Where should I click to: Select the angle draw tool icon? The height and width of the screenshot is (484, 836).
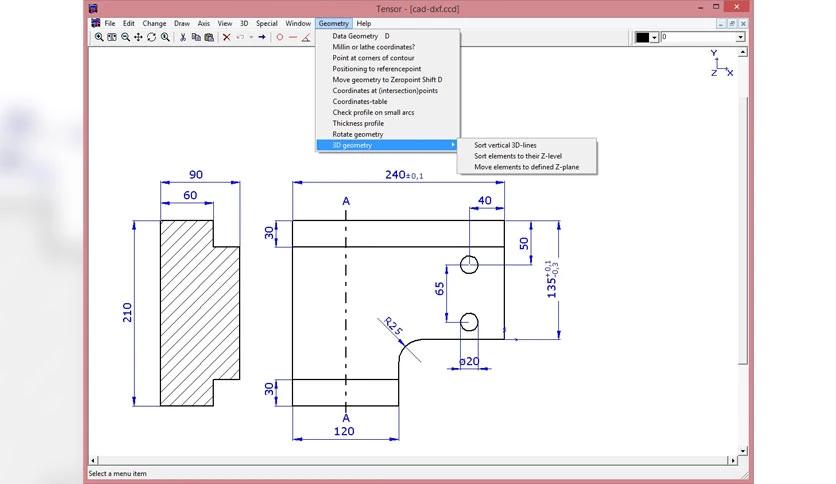click(306, 37)
